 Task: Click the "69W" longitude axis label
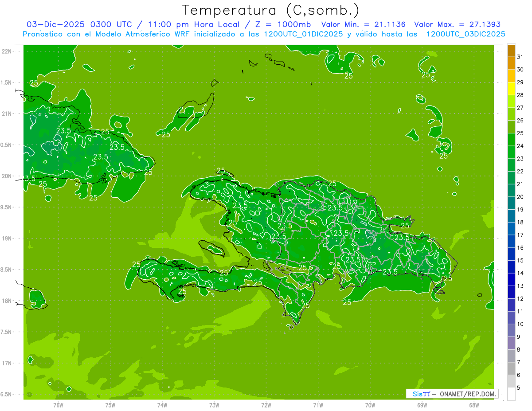tap(422, 405)
